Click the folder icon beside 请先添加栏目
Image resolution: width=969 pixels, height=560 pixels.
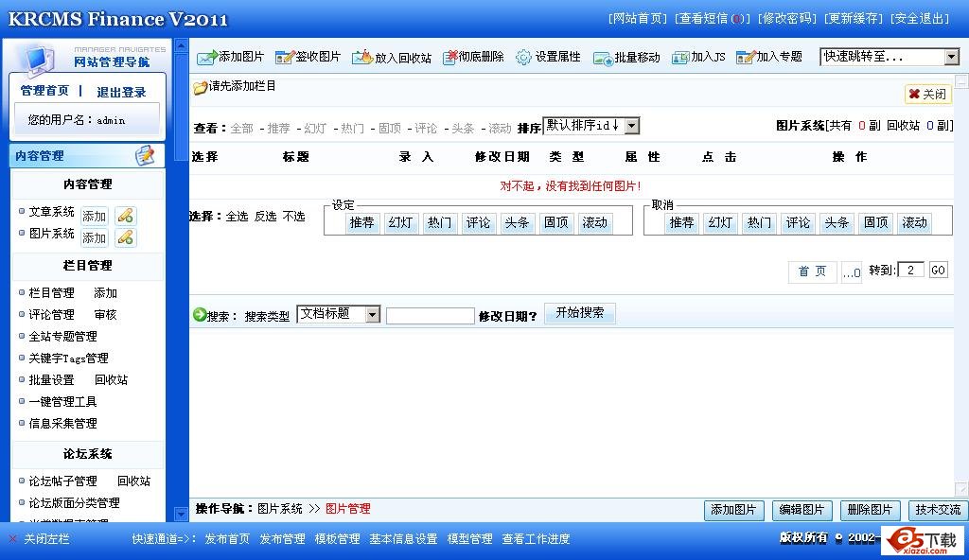[x=200, y=88]
